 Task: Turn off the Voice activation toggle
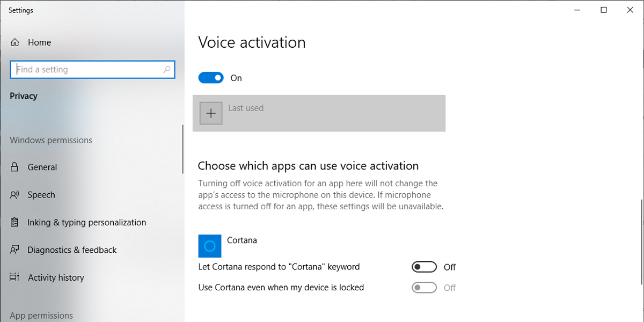coord(210,78)
